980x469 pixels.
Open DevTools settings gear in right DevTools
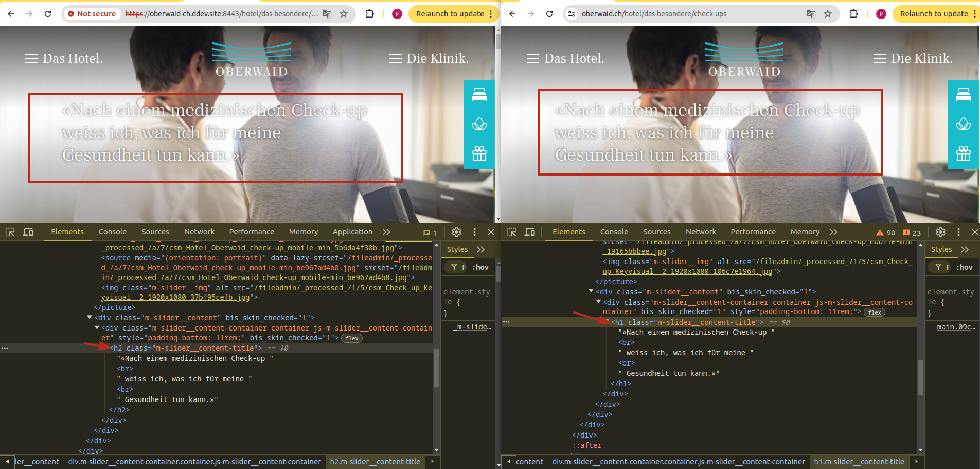click(x=940, y=232)
